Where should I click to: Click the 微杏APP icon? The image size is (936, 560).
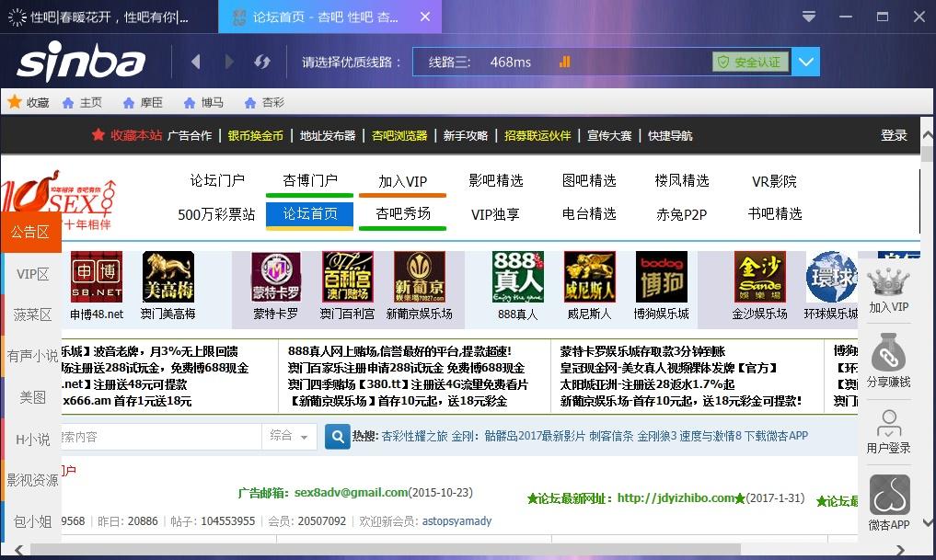pos(889,495)
